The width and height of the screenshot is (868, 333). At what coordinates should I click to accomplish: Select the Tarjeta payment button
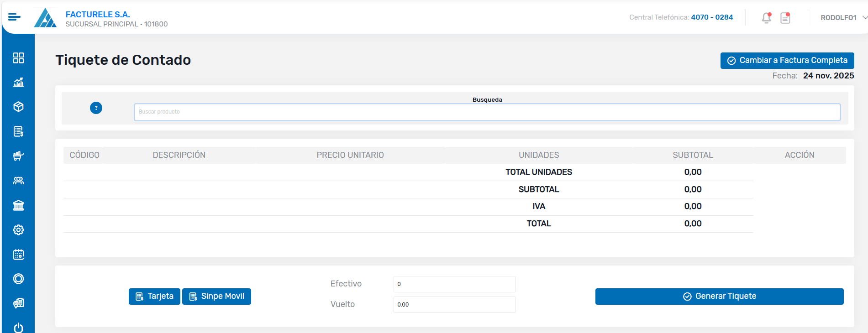click(154, 297)
